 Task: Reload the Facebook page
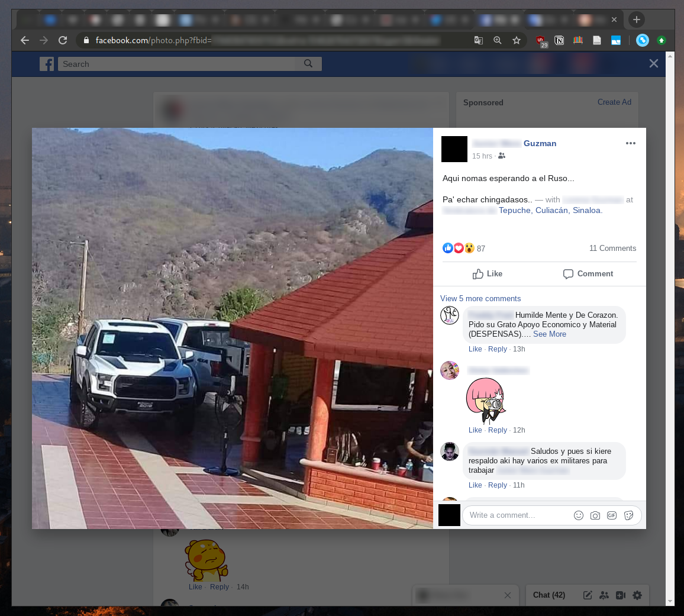pyautogui.click(x=63, y=41)
